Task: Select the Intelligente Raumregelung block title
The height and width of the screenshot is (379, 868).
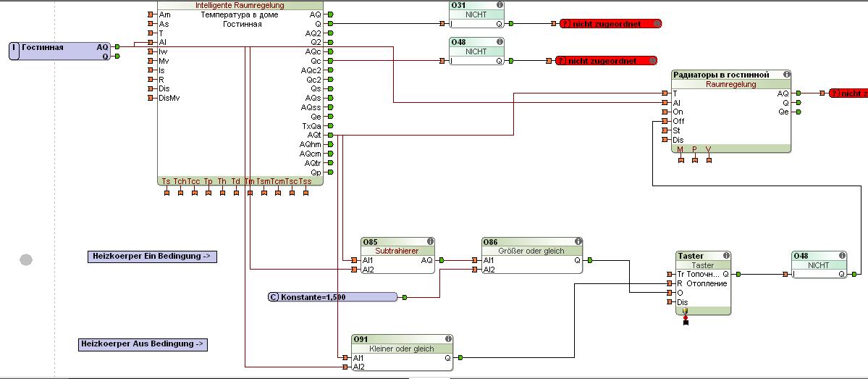Action: point(240,6)
